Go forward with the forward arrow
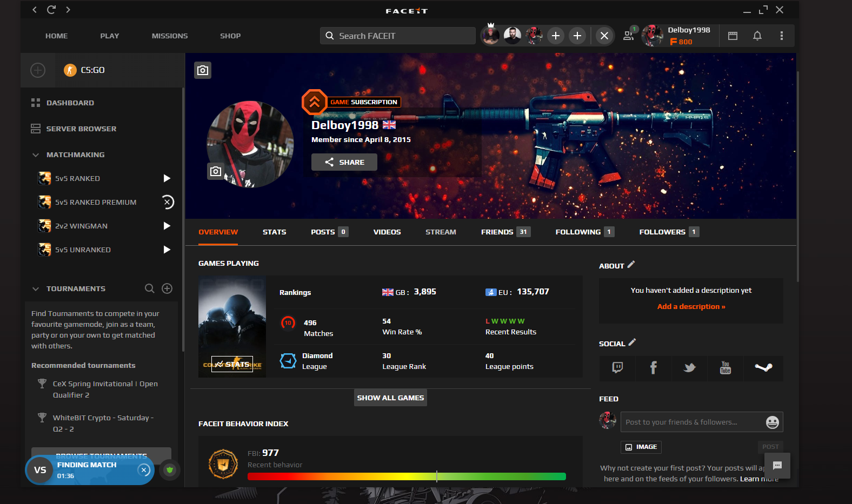The height and width of the screenshot is (504, 852). tap(68, 10)
